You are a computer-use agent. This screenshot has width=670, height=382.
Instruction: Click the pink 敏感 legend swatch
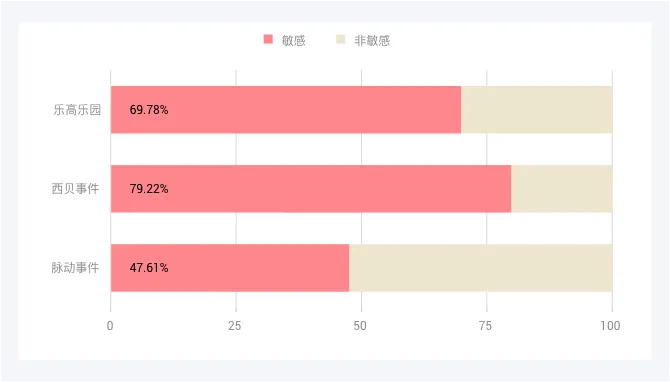point(268,39)
